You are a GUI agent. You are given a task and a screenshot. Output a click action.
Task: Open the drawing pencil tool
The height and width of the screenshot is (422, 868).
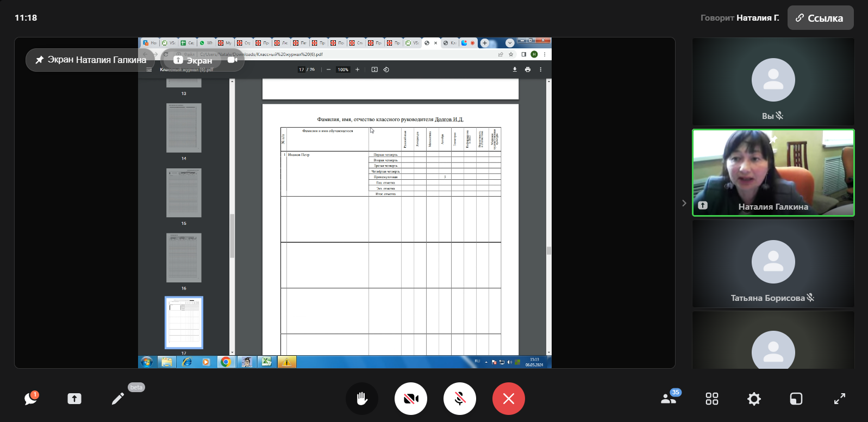click(x=118, y=399)
